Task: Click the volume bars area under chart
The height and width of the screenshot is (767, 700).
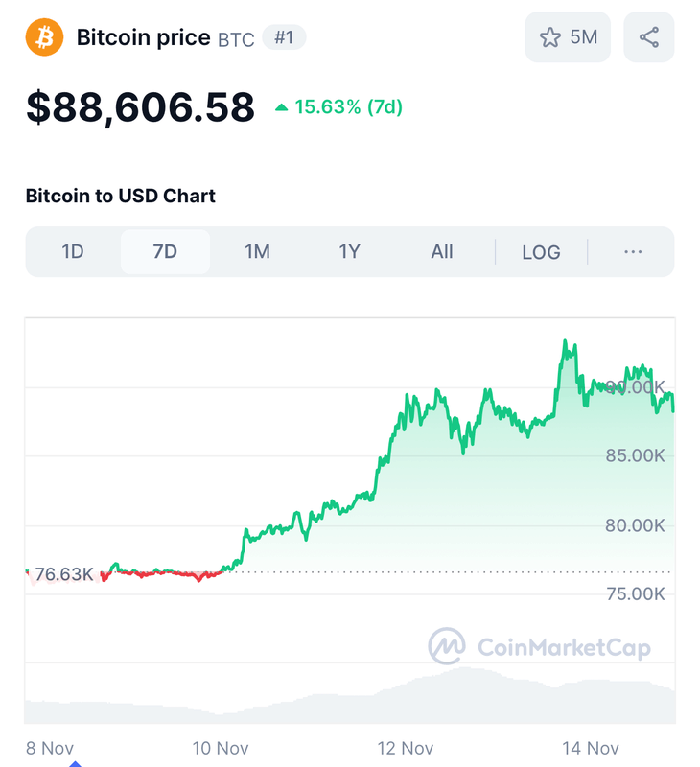Action: [x=350, y=698]
